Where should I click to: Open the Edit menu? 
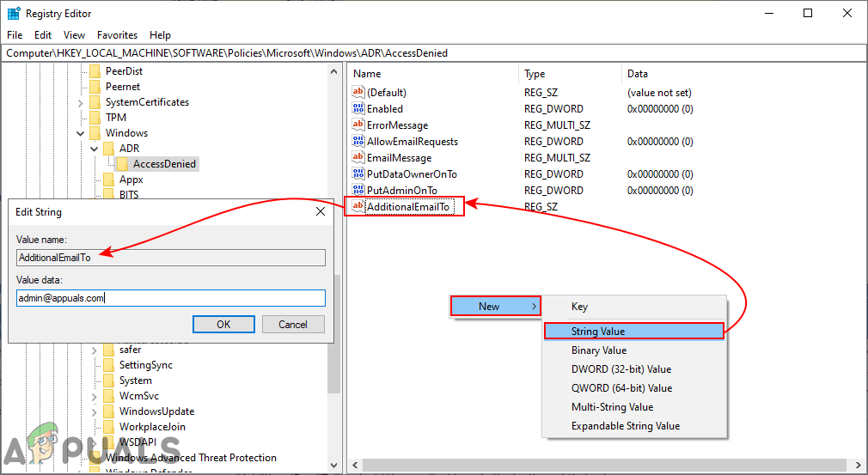[x=43, y=35]
